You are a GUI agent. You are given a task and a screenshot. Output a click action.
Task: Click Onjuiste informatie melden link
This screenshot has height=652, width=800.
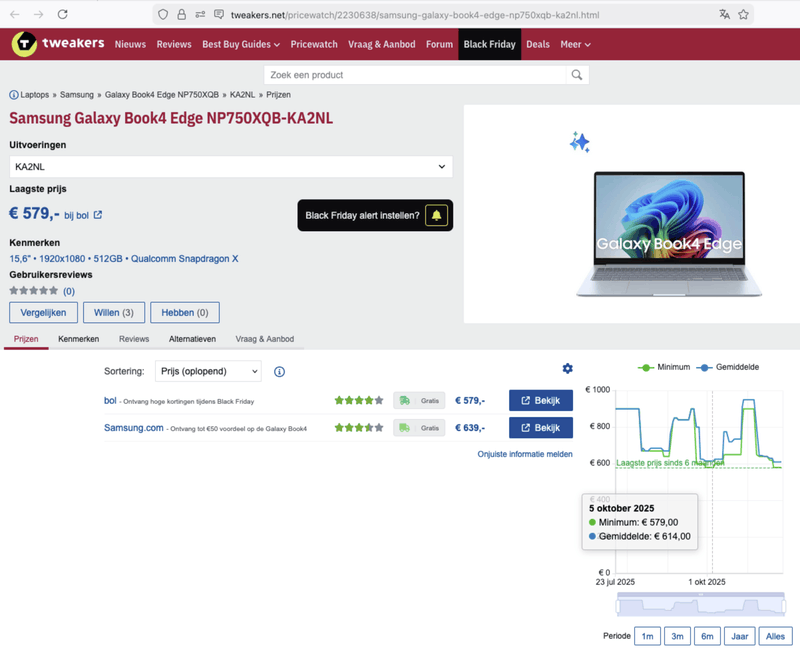tap(524, 454)
